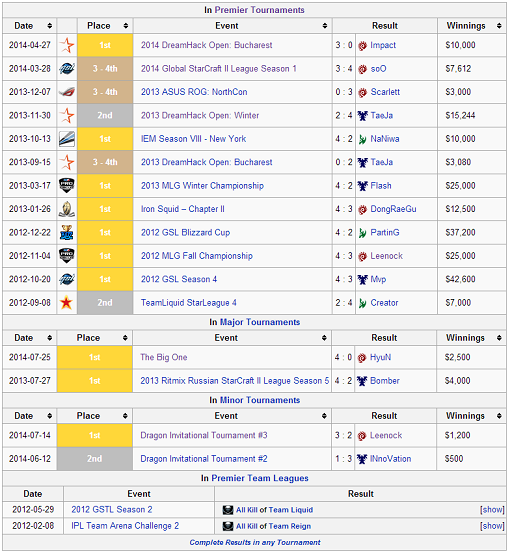Click Terran race icon next to INnoVation

click(362, 459)
